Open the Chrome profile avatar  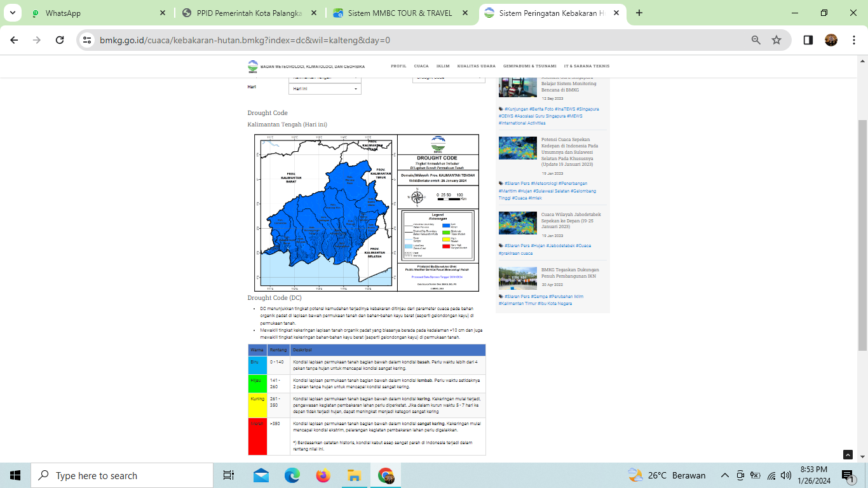(831, 40)
